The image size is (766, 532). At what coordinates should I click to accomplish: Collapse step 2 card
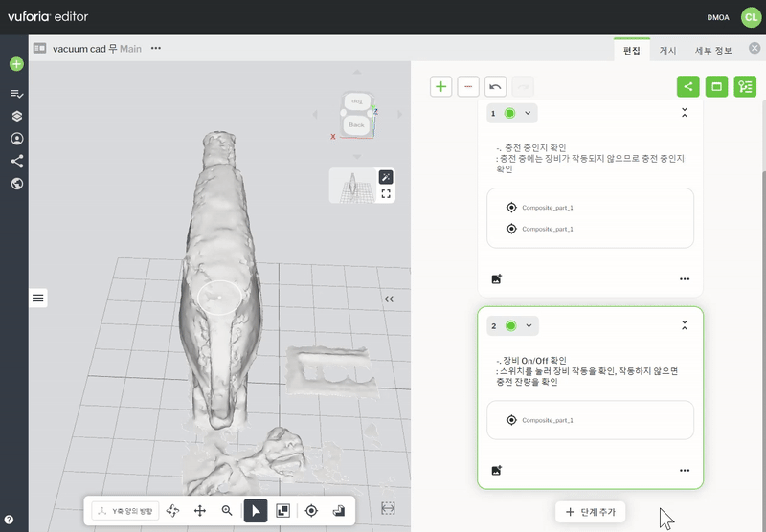pyautogui.click(x=685, y=326)
